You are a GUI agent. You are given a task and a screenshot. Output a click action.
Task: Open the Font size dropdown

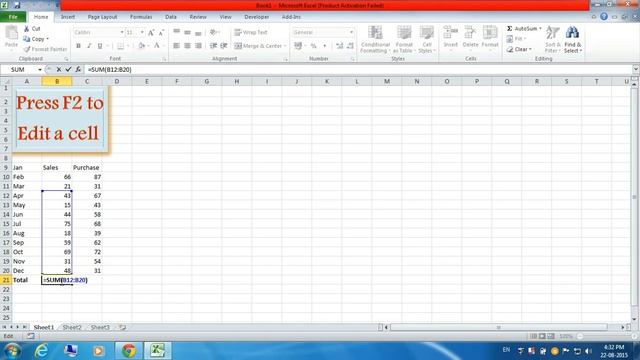click(x=142, y=32)
